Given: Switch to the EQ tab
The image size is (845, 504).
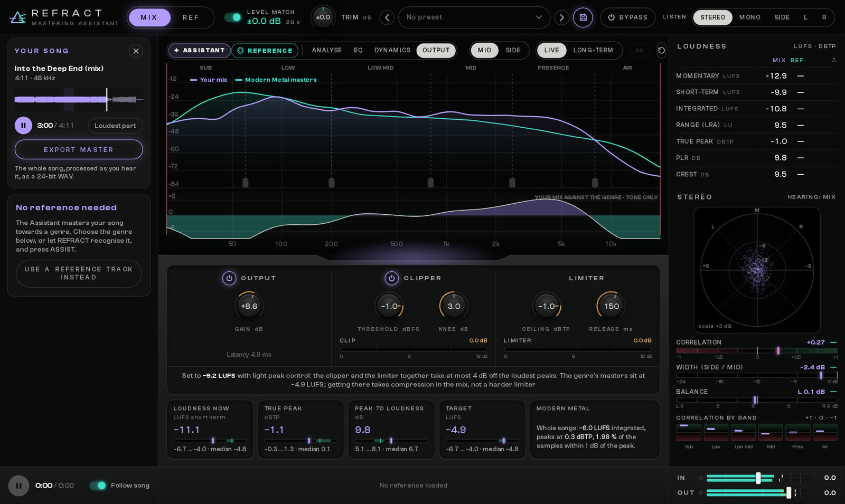Looking at the screenshot, I should pyautogui.click(x=358, y=50).
